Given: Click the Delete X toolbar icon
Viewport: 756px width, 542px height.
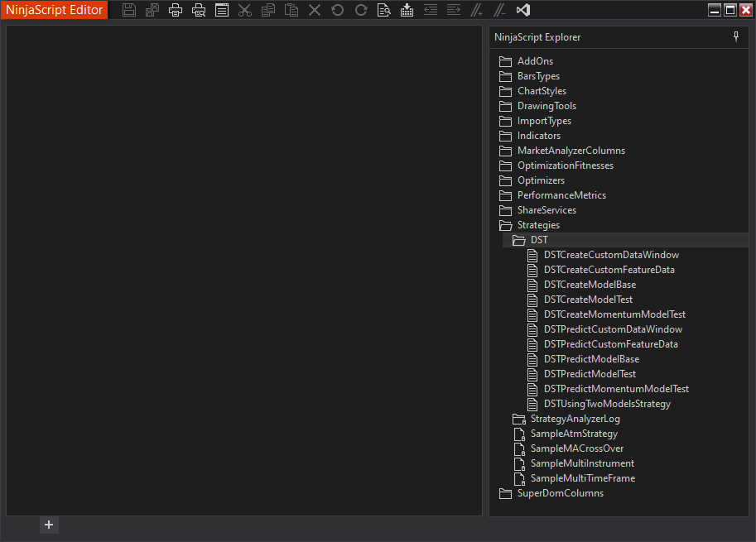Looking at the screenshot, I should (x=315, y=10).
